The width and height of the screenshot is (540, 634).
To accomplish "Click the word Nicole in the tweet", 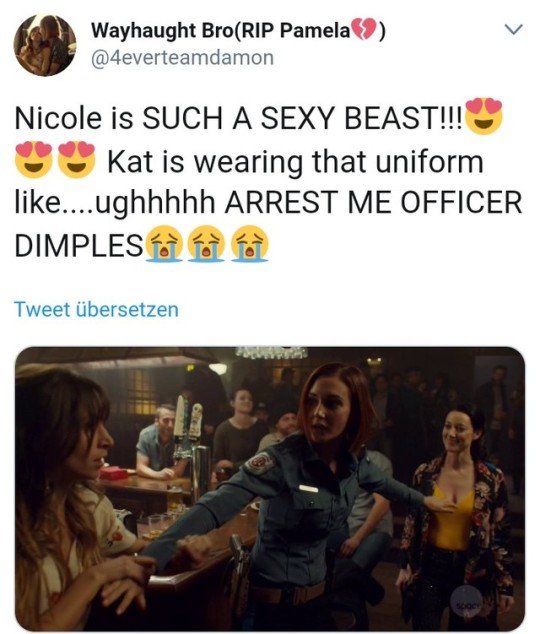I will point(58,118).
